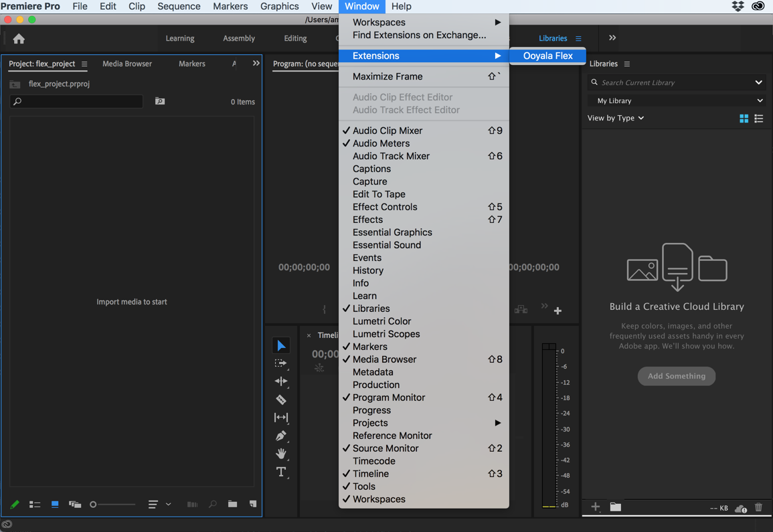Switch Project panel to icon view

[x=55, y=505]
